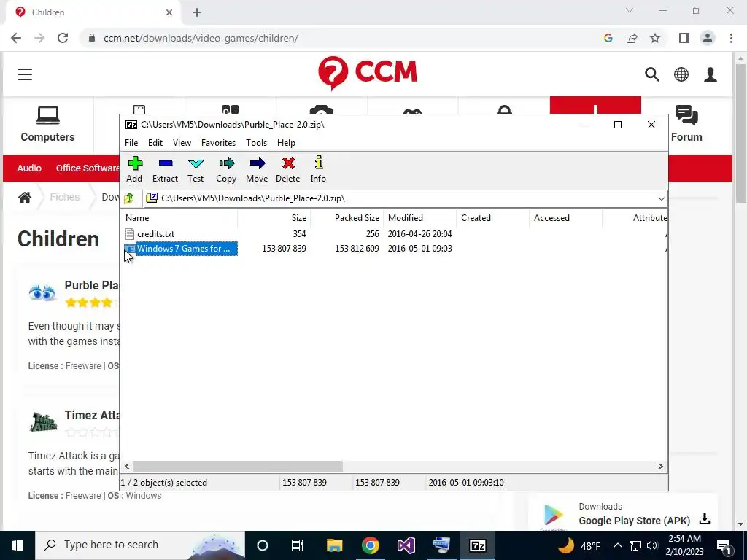Sort by Created column header
This screenshot has height=560, width=747.
tap(493, 218)
